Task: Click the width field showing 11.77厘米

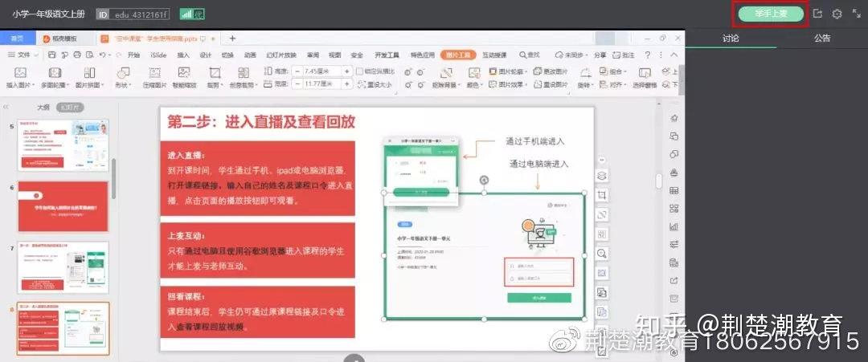Action: pos(321,84)
